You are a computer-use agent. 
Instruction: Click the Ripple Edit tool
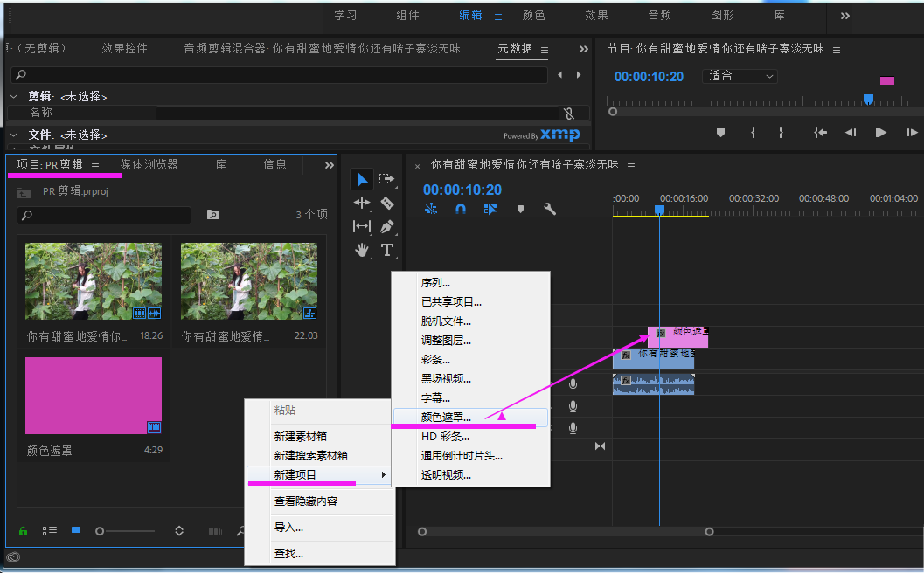(362, 203)
